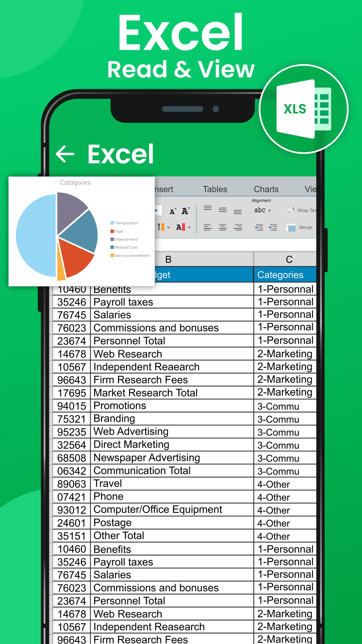Select the value 75321 cell
The height and width of the screenshot is (644, 362).
tap(72, 419)
